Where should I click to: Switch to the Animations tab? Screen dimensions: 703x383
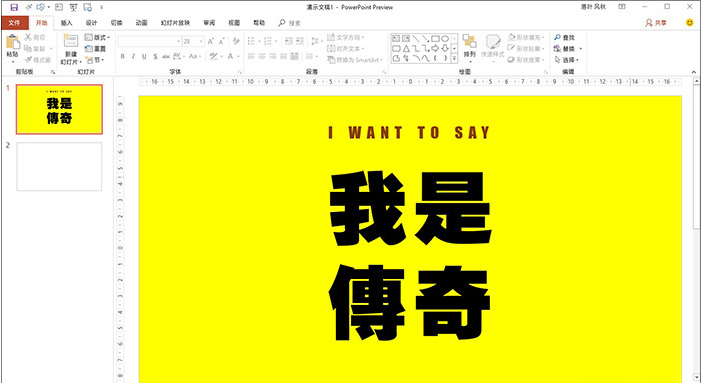(141, 23)
